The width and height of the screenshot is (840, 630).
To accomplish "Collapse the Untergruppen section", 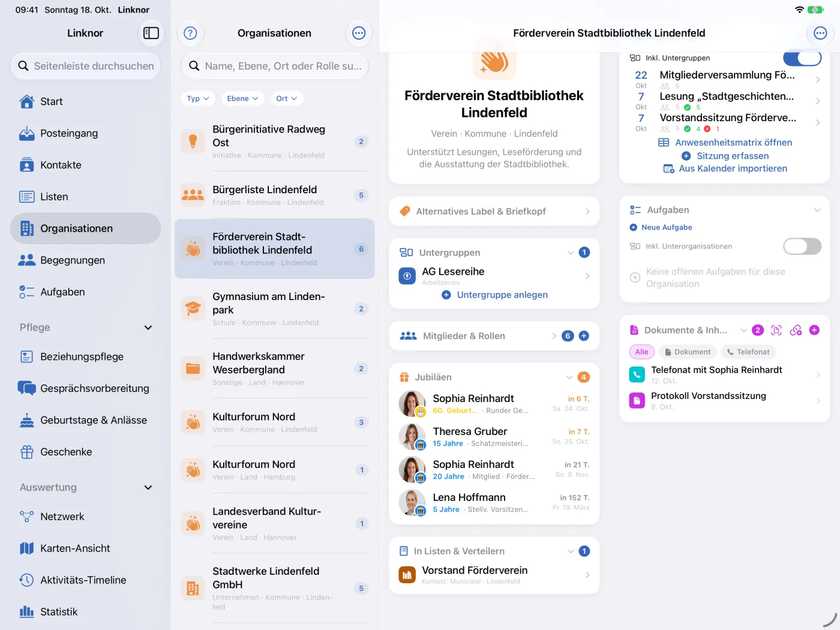I will click(x=571, y=253).
